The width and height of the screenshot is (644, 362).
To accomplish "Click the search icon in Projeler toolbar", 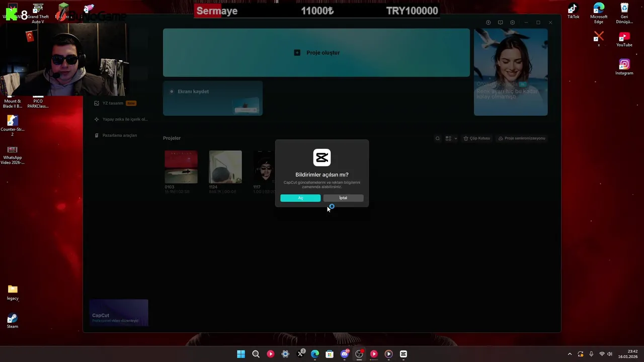I will 438,138.
